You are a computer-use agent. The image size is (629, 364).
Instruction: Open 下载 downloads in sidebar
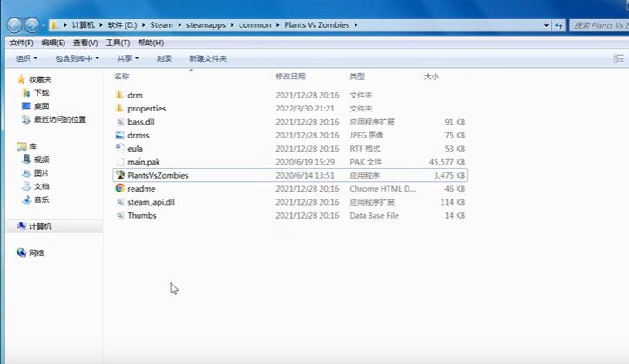coord(36,92)
